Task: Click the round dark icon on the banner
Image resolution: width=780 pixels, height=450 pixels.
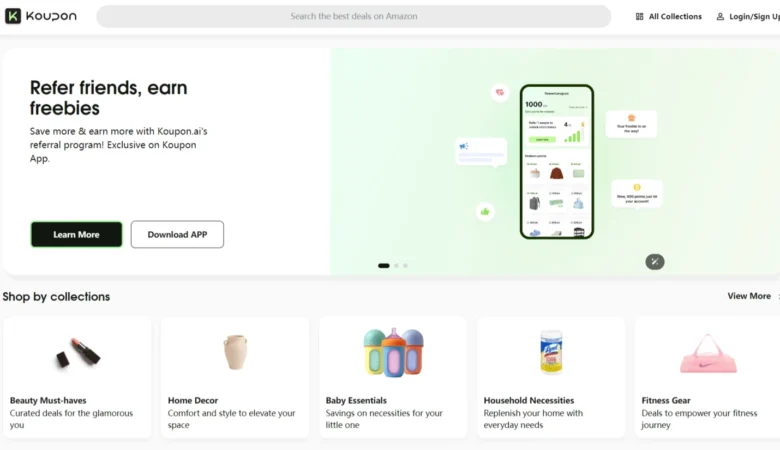Action: tap(655, 262)
